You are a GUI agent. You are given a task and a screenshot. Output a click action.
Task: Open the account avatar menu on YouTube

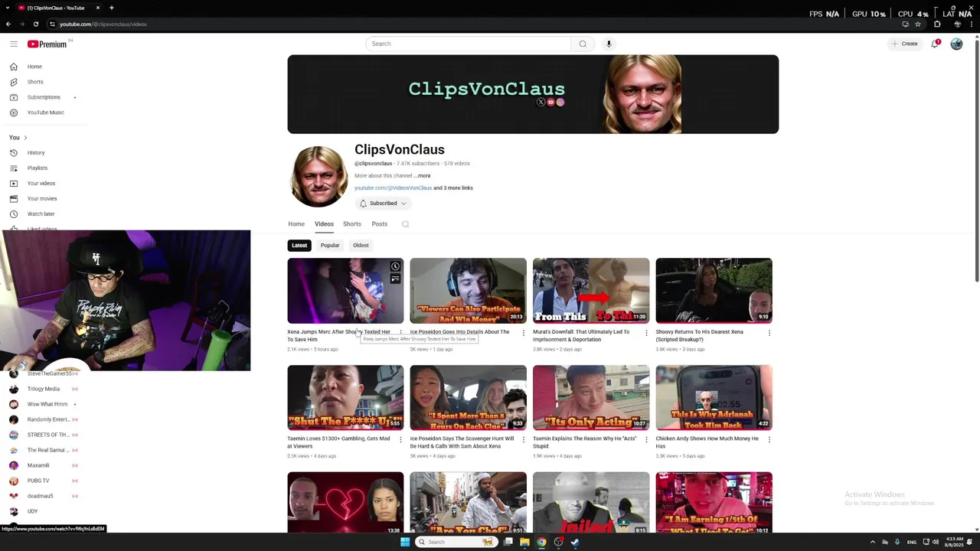pos(956,44)
